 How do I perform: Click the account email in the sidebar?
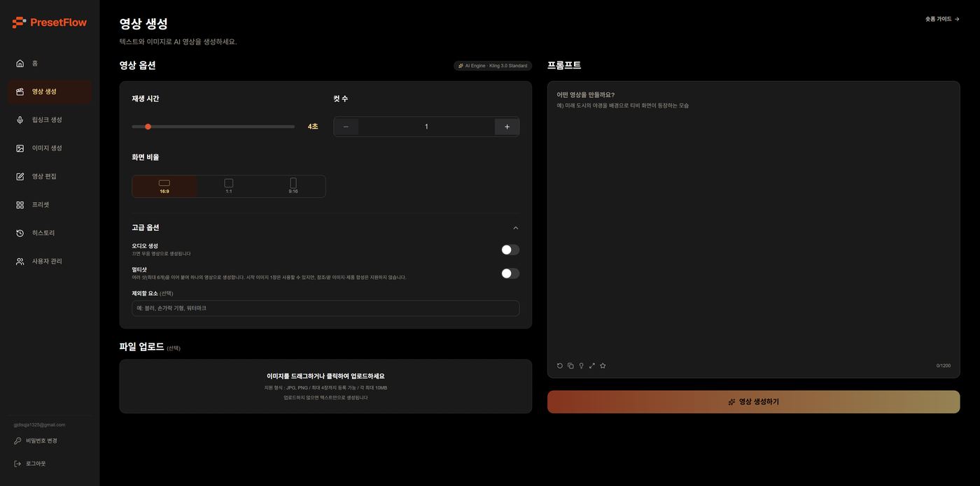39,424
